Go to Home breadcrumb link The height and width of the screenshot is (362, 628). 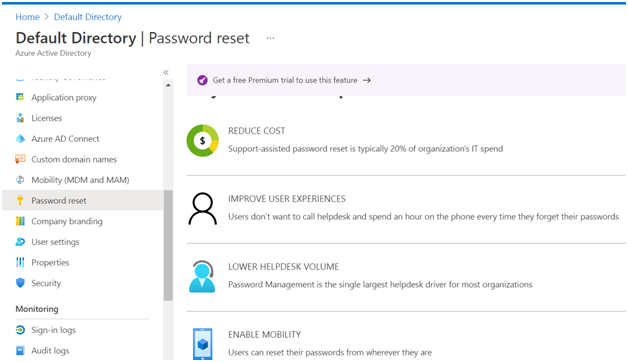pyautogui.click(x=27, y=17)
